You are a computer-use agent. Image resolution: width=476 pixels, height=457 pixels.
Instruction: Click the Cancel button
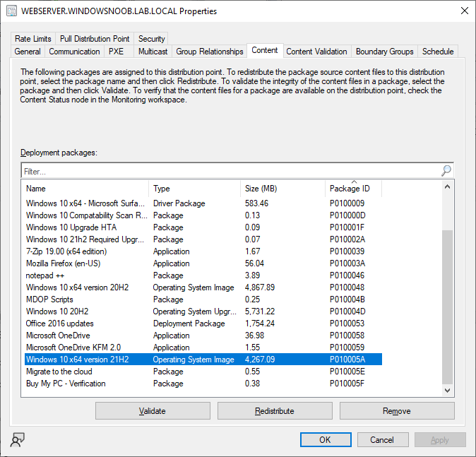[383, 439]
